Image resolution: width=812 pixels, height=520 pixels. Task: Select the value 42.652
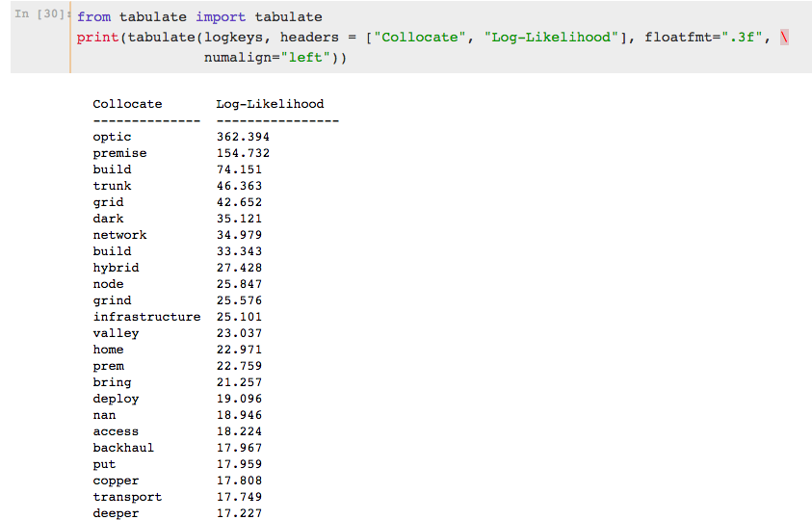click(x=239, y=202)
